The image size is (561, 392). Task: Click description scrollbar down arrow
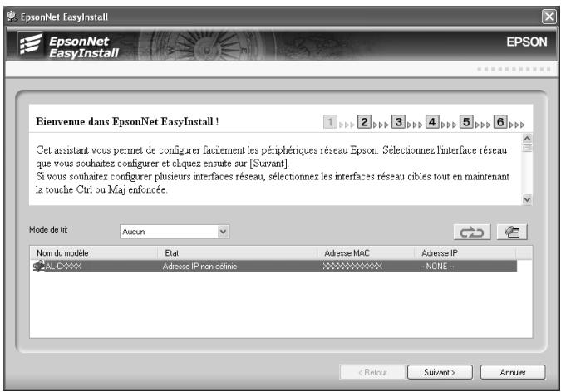[527, 199]
